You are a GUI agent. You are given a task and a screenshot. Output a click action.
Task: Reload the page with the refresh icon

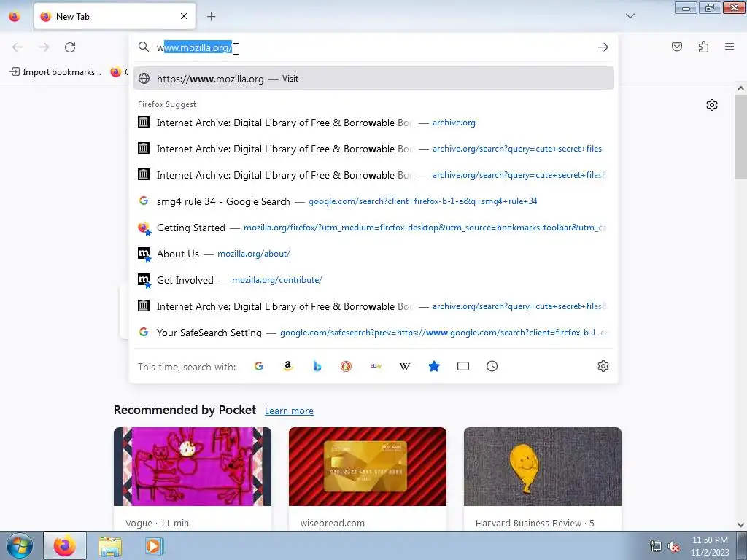point(70,47)
